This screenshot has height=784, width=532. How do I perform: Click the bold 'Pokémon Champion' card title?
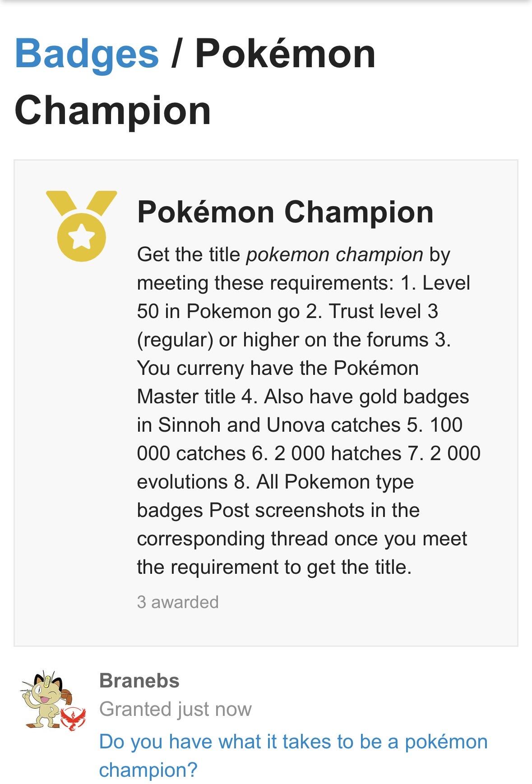click(285, 212)
